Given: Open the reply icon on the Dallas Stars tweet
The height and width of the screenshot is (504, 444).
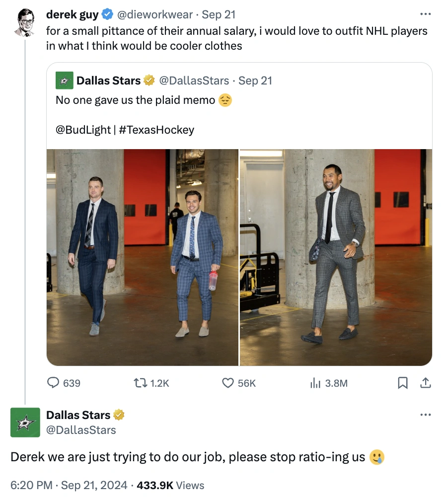Looking at the screenshot, I should (x=54, y=383).
